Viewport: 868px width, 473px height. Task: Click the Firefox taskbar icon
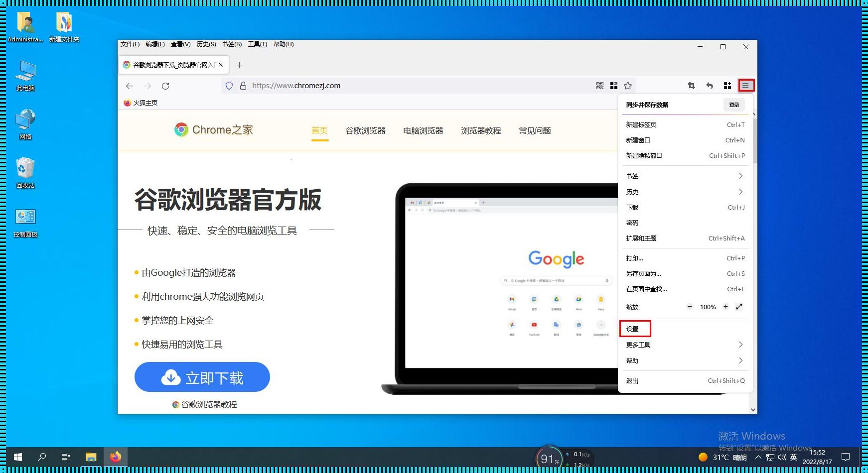click(x=116, y=457)
